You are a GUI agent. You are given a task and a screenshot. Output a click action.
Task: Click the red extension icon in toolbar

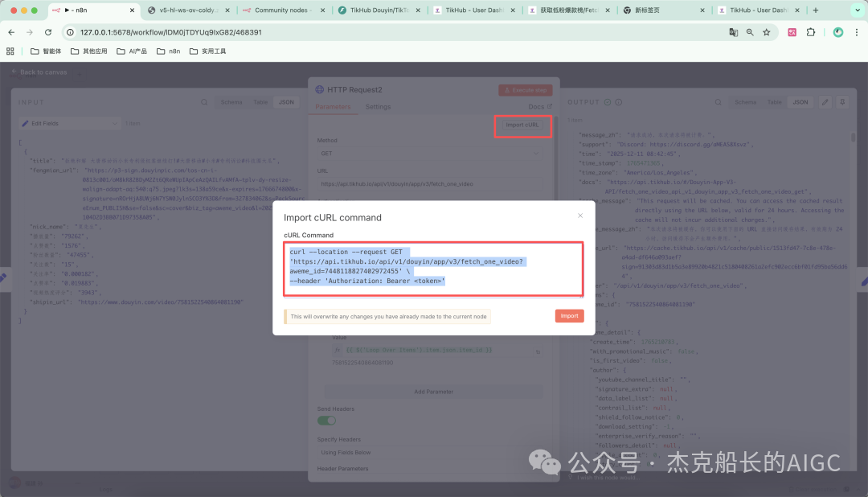point(792,32)
